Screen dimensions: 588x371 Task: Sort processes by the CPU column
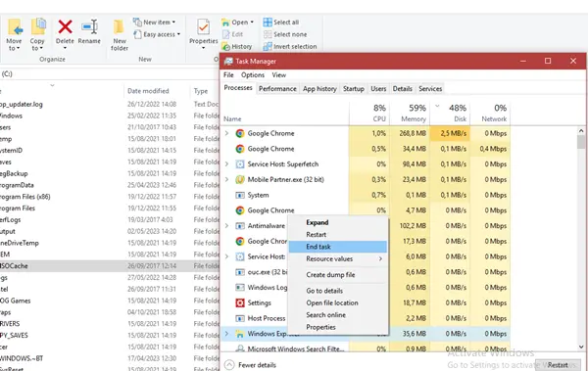point(369,114)
